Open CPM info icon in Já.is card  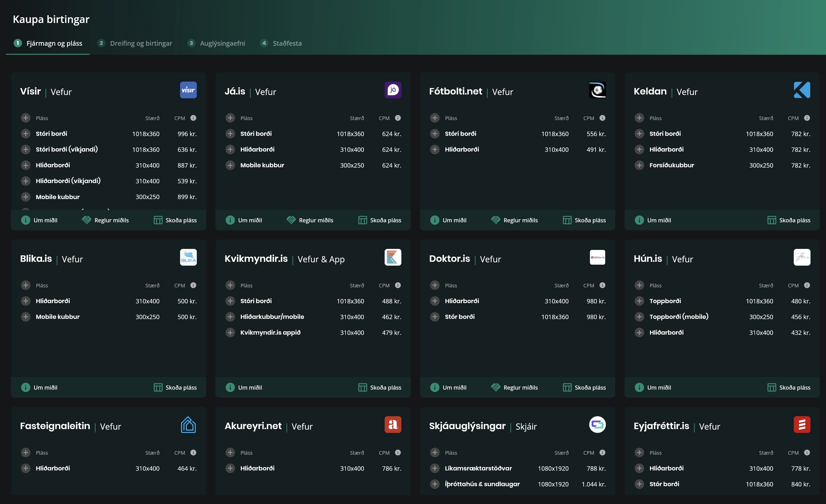click(398, 118)
